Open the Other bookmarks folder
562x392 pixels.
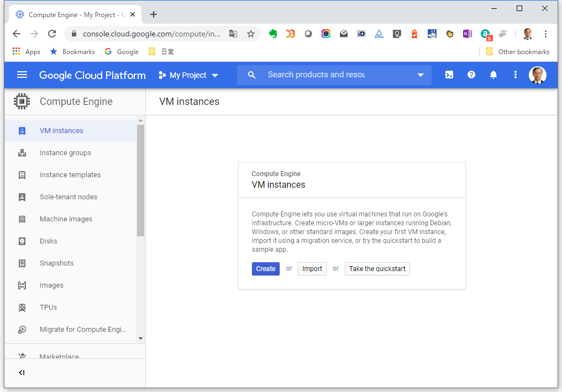(518, 52)
